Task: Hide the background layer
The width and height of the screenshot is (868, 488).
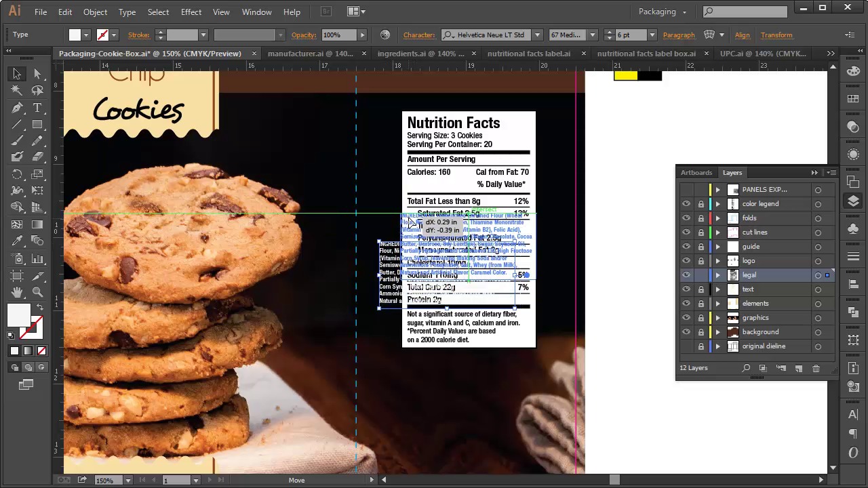Action: coord(686,332)
